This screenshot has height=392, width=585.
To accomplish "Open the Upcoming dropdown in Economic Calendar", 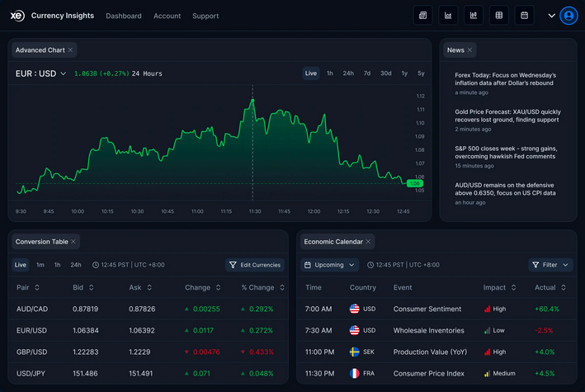I will (329, 265).
